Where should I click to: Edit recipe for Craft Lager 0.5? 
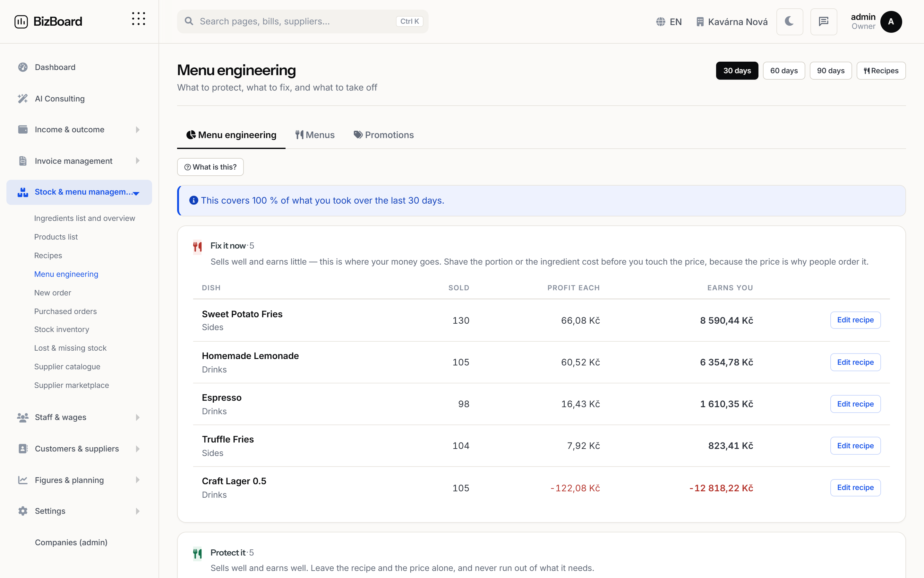(855, 487)
